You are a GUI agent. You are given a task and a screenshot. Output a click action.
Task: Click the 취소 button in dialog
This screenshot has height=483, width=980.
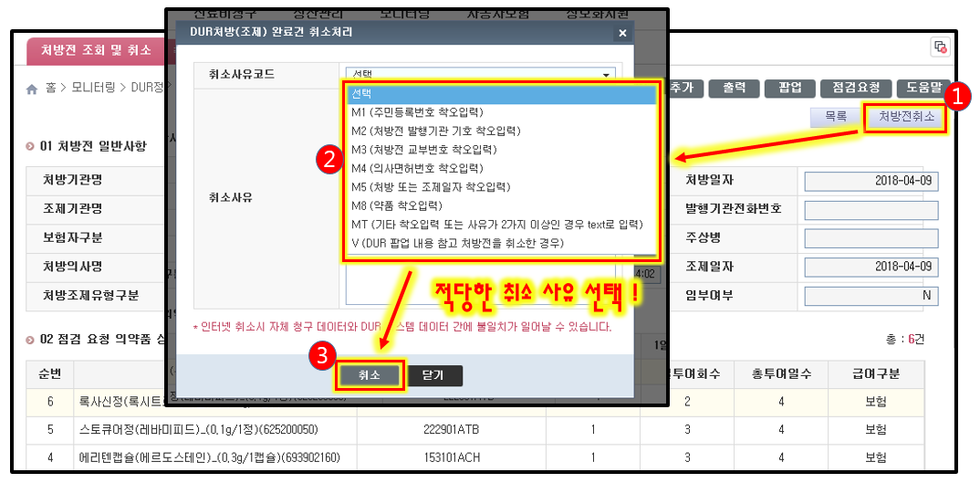click(x=369, y=375)
